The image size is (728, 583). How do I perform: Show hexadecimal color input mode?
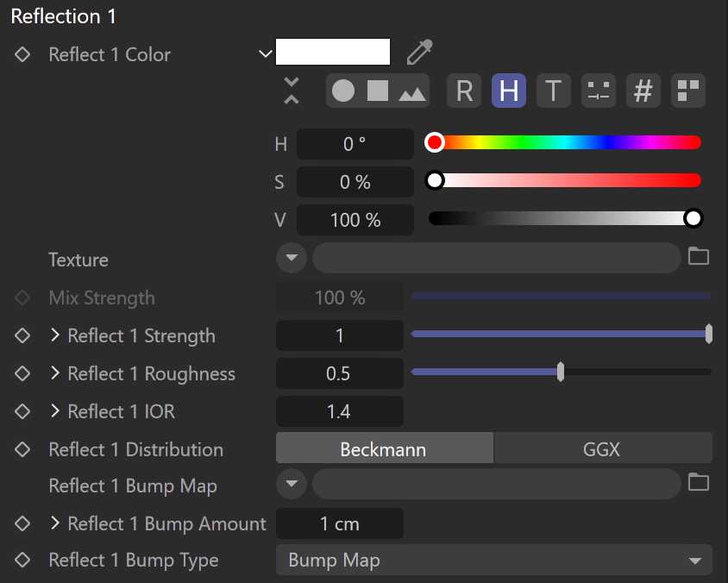pyautogui.click(x=643, y=91)
